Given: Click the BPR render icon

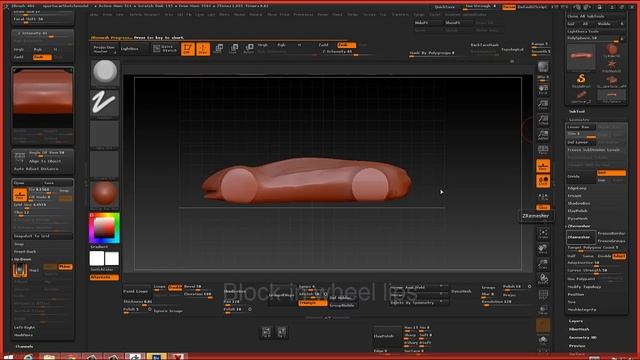Looking at the screenshot, I should click(543, 67).
